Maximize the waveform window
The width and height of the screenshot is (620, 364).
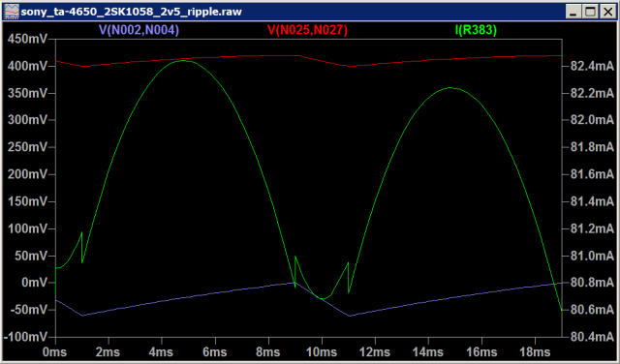pyautogui.click(x=590, y=12)
